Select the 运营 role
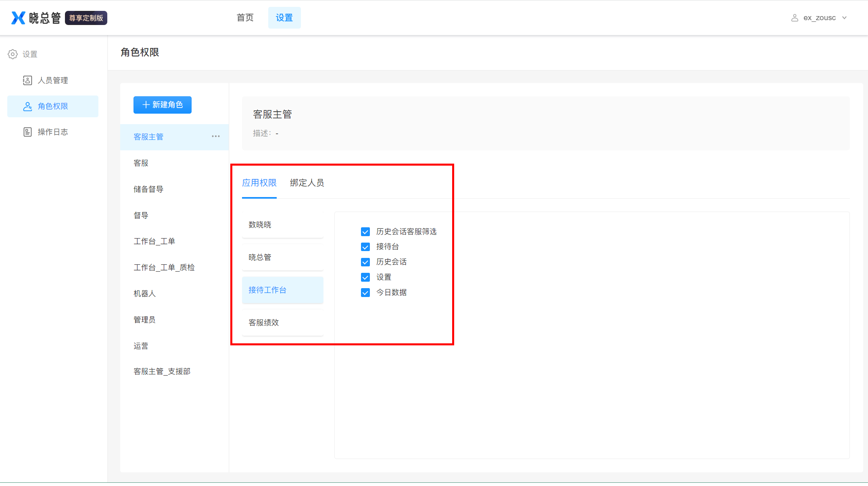This screenshot has width=868, height=486. coord(174,346)
